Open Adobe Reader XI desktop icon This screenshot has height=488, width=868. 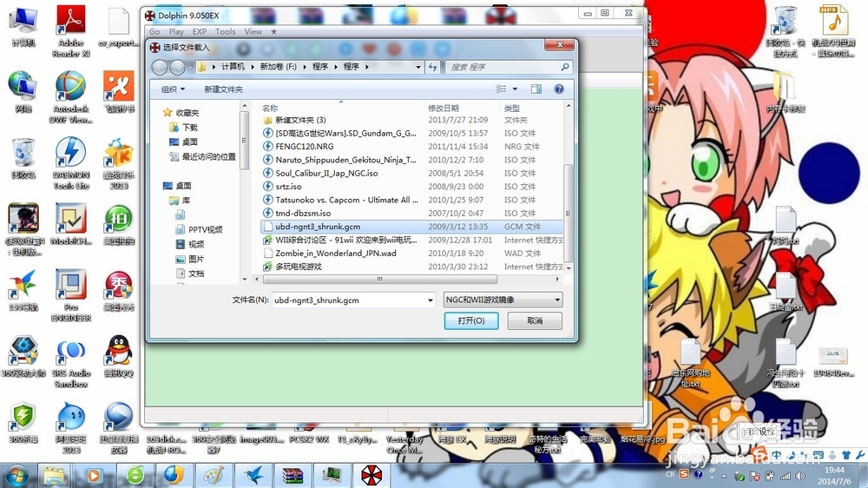(x=71, y=31)
